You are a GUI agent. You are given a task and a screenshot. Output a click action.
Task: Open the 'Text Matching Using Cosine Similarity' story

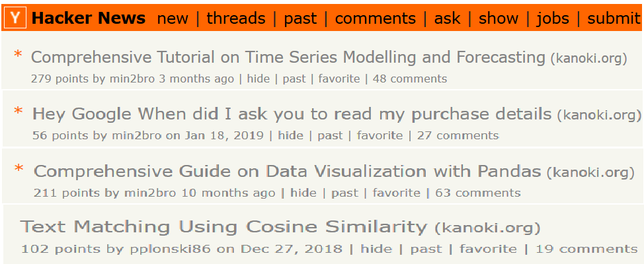[224, 226]
